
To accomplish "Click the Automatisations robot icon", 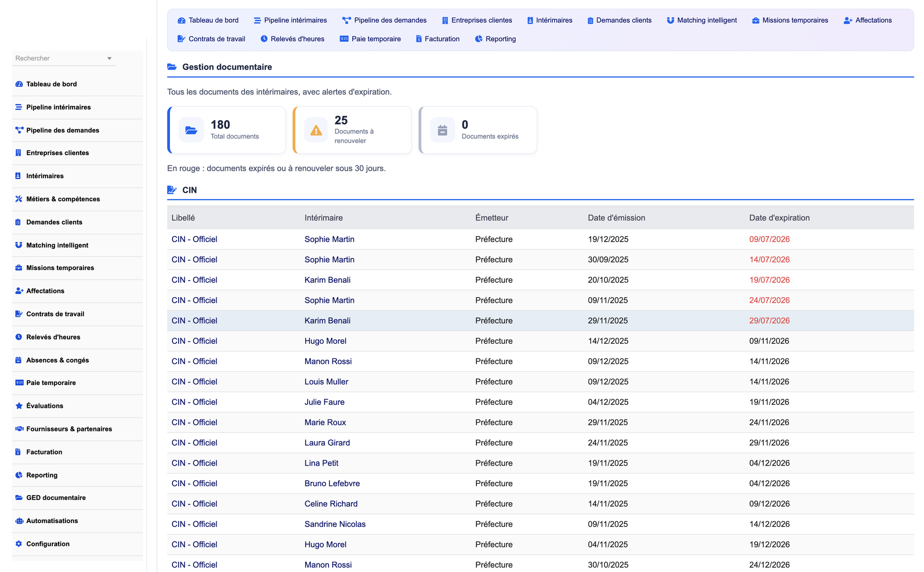I will point(19,521).
